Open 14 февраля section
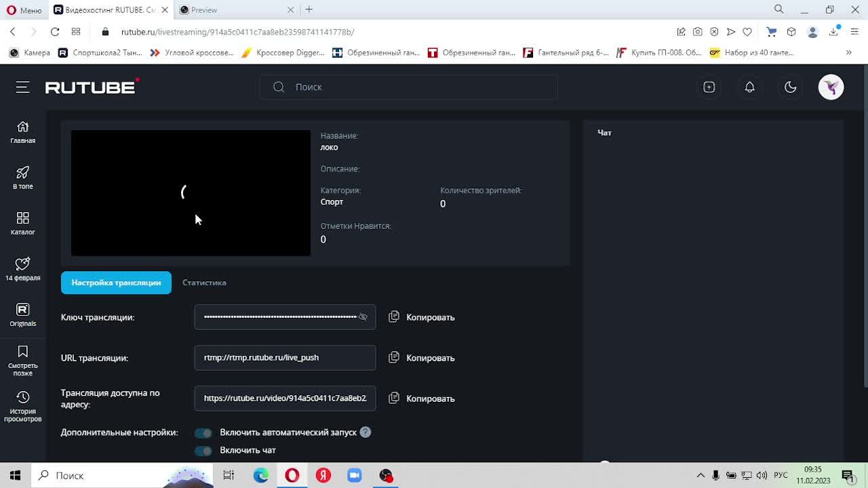 [22, 269]
